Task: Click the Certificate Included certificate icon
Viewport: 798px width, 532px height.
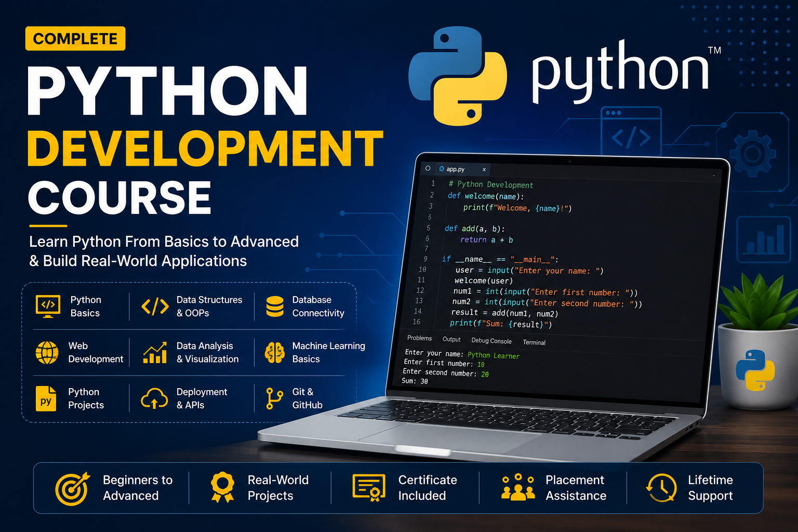Action: (x=369, y=487)
